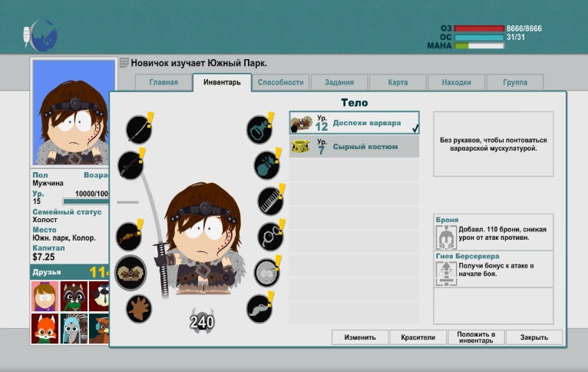Open the Группа tab
The image size is (588, 372).
coord(515,82)
